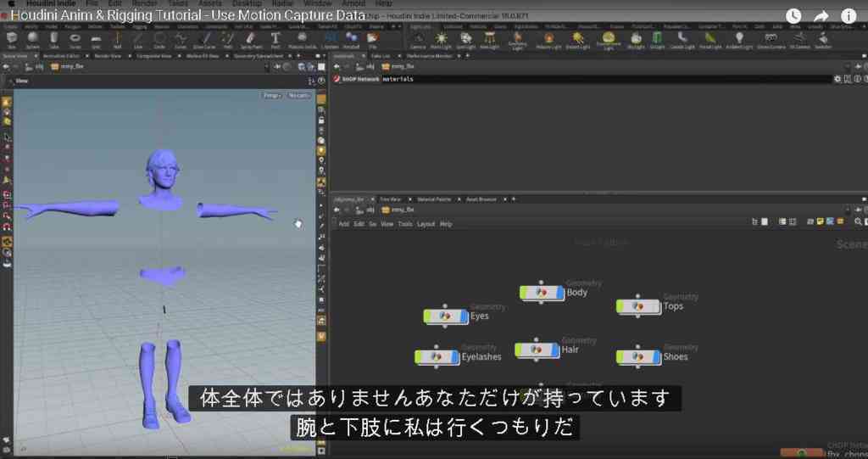Toggle display flag on Shoes node

coord(658,356)
